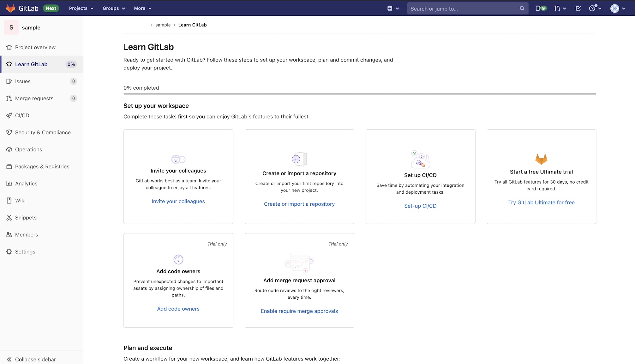Open Packages & Registries sidebar item
The height and width of the screenshot is (364, 635).
click(42, 166)
